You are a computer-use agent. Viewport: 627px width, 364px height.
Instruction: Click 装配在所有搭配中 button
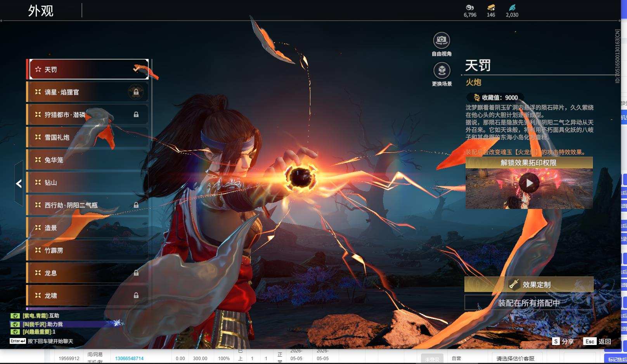(529, 303)
